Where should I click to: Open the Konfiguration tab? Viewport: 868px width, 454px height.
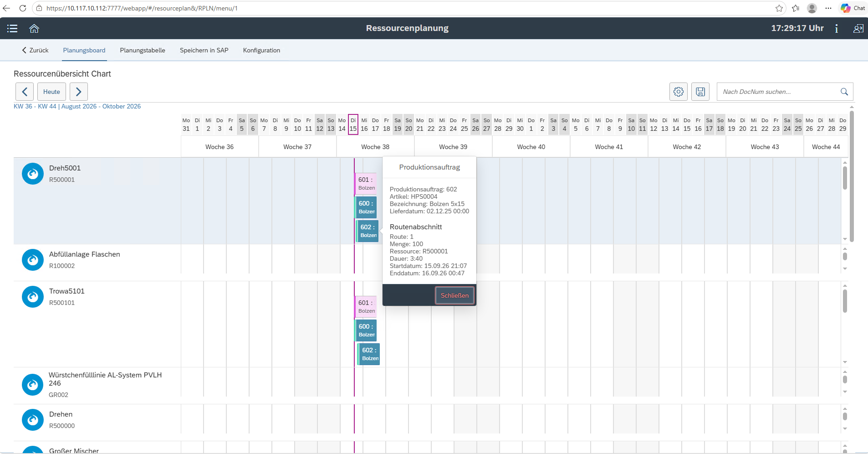(x=261, y=50)
